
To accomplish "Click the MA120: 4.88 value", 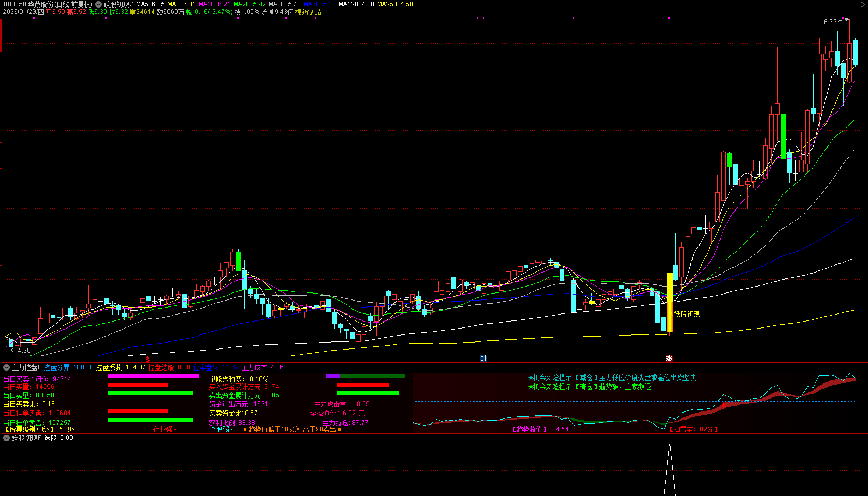I will [x=356, y=4].
